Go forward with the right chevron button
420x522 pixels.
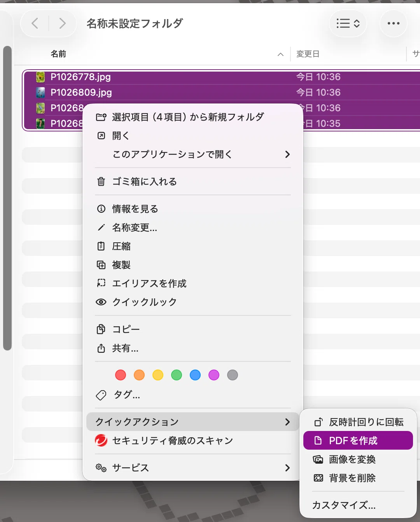click(62, 23)
